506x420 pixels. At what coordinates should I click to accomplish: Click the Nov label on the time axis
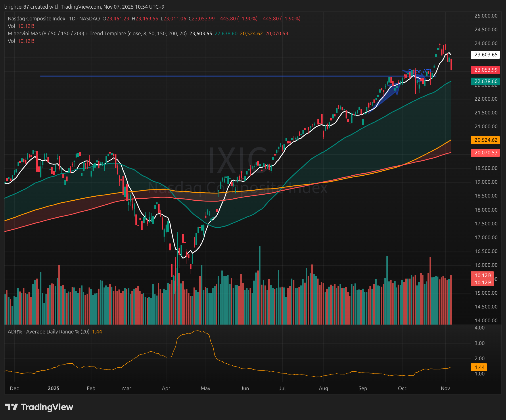pyautogui.click(x=445, y=388)
